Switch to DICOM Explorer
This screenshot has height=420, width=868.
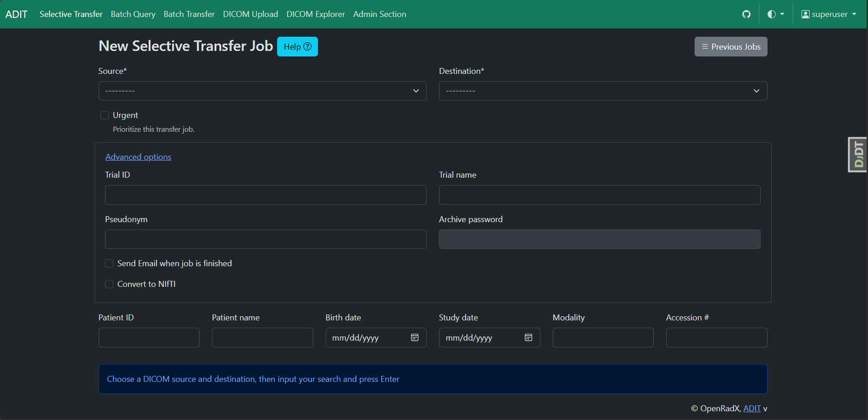[x=315, y=14]
